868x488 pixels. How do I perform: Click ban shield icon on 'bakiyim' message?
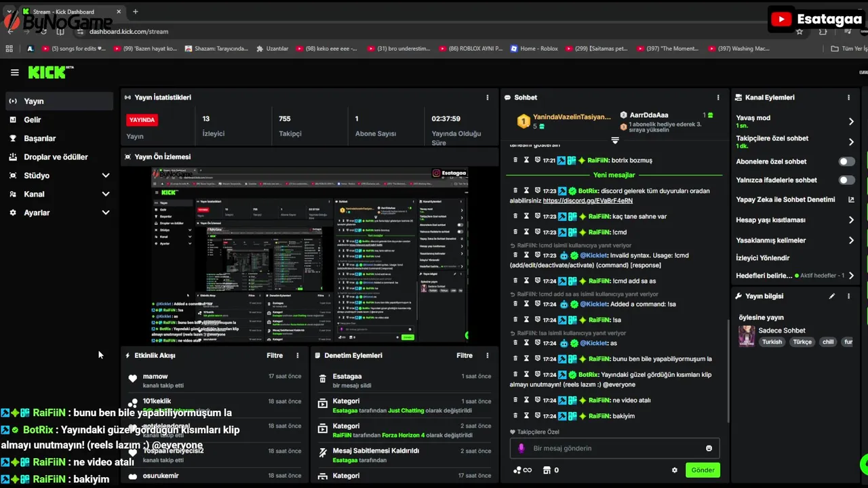point(537,416)
